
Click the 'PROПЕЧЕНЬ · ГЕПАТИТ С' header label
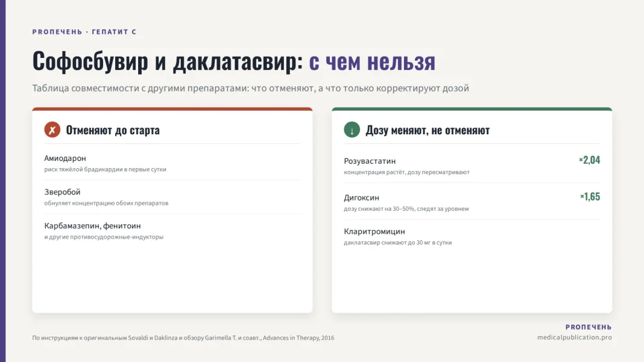point(84,31)
